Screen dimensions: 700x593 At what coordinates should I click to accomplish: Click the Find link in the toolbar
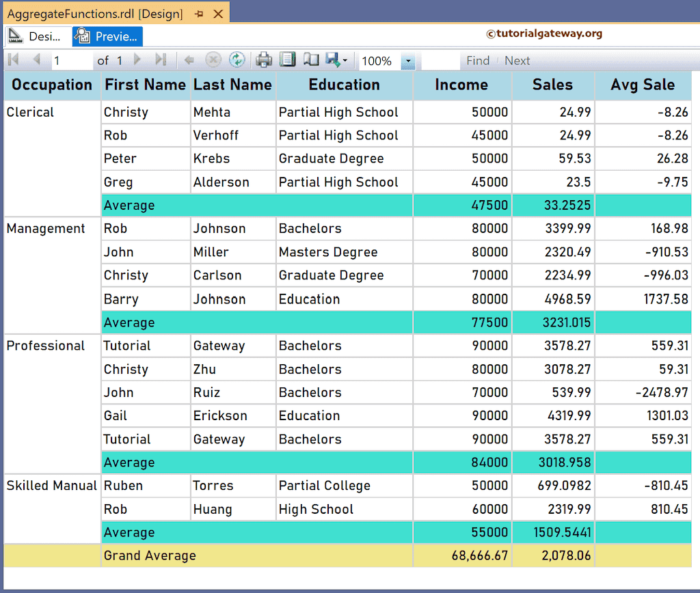pyautogui.click(x=477, y=60)
